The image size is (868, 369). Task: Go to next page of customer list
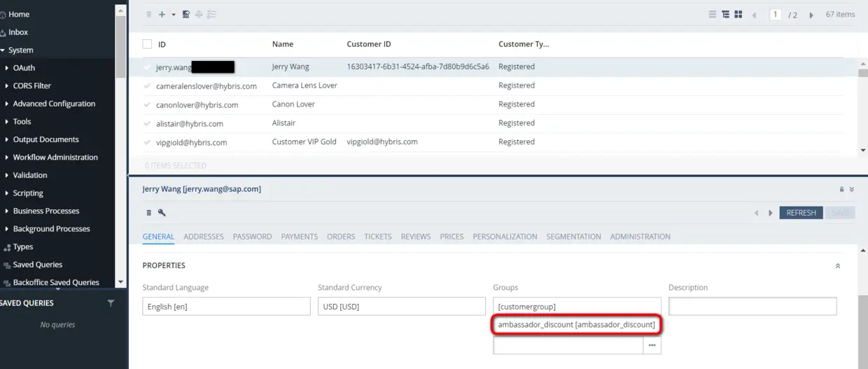click(x=811, y=15)
